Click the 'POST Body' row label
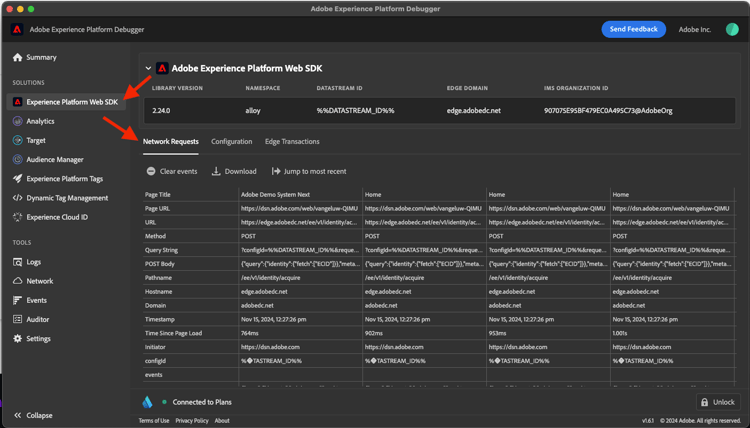 point(160,264)
